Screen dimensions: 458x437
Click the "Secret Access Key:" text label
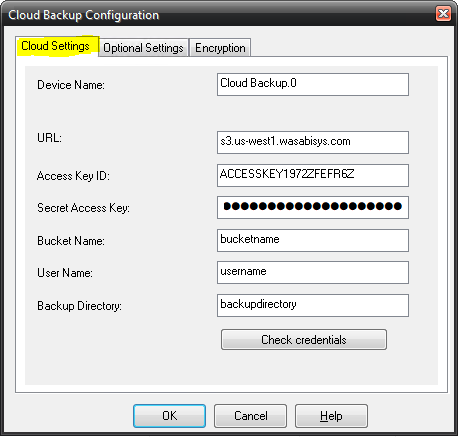pos(83,208)
